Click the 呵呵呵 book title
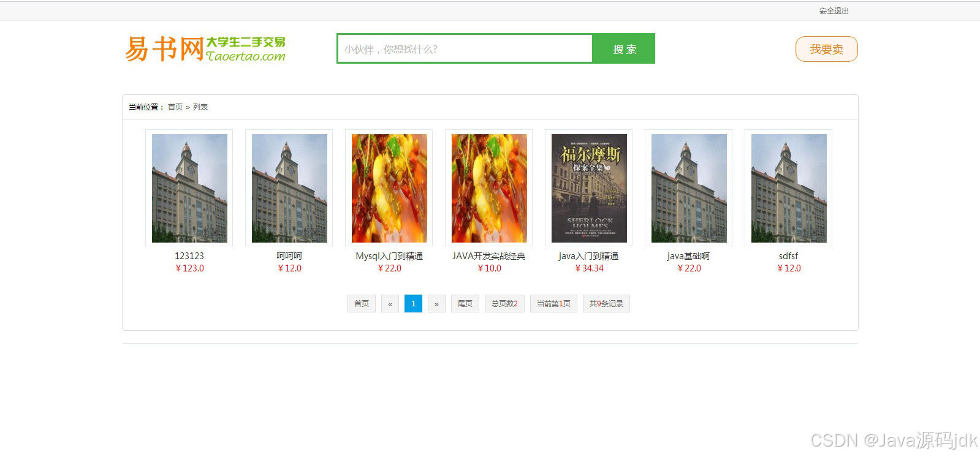The height and width of the screenshot is (457, 980). 289,256
